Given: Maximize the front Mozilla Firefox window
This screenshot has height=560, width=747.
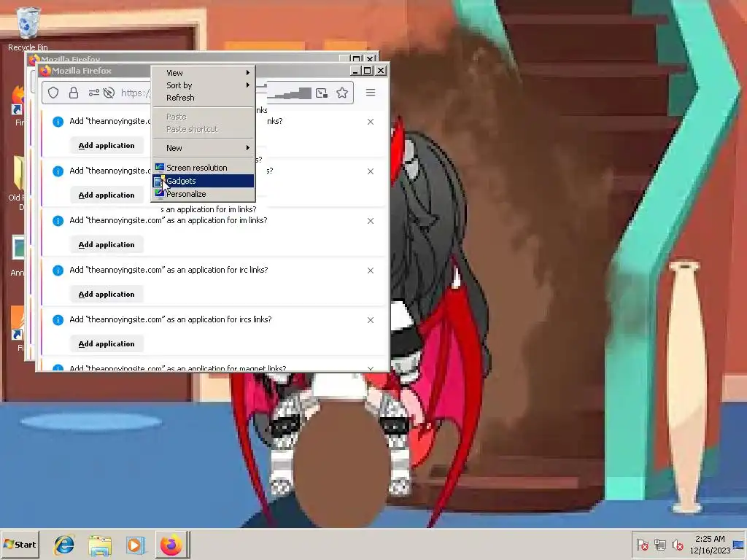Looking at the screenshot, I should click(368, 71).
